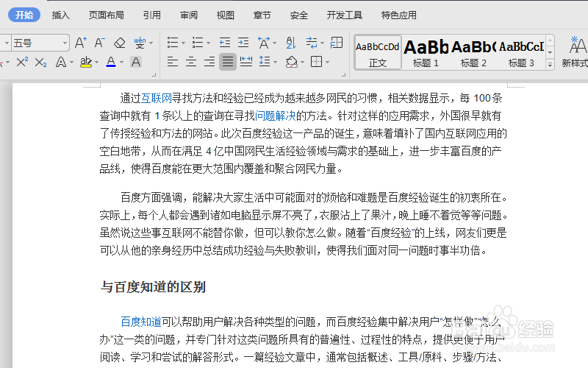Click the table layout frame icon

tap(337, 43)
